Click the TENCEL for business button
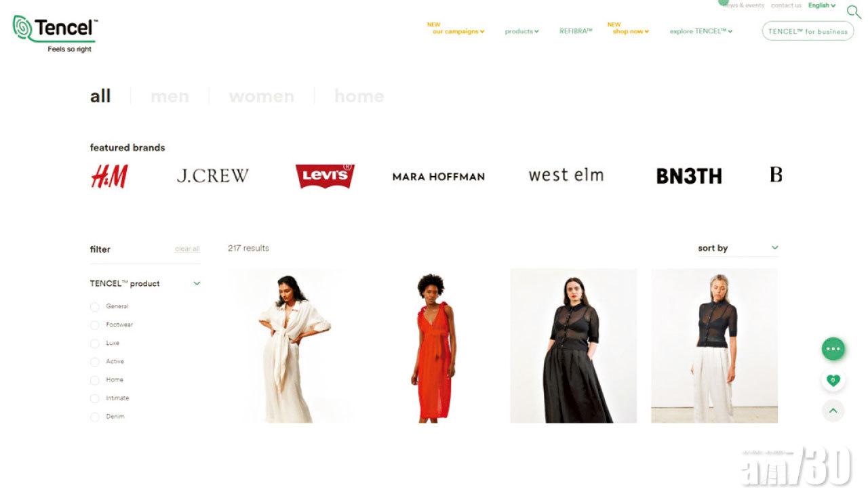Screen dimensions: 868x500 pos(808,31)
